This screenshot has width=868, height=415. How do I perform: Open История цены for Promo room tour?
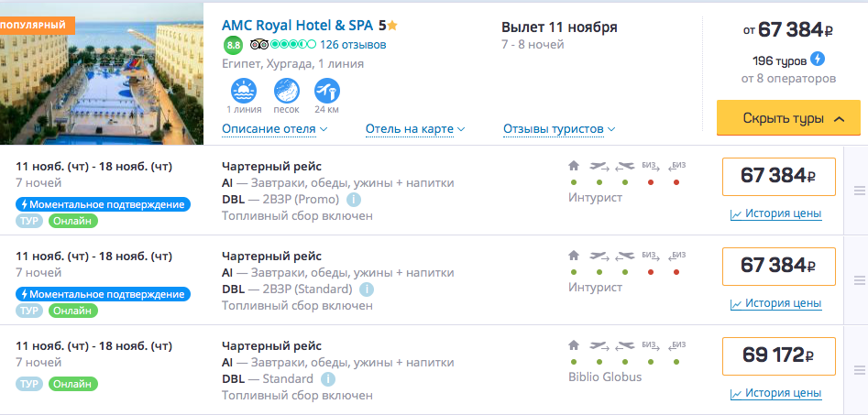pos(776,214)
